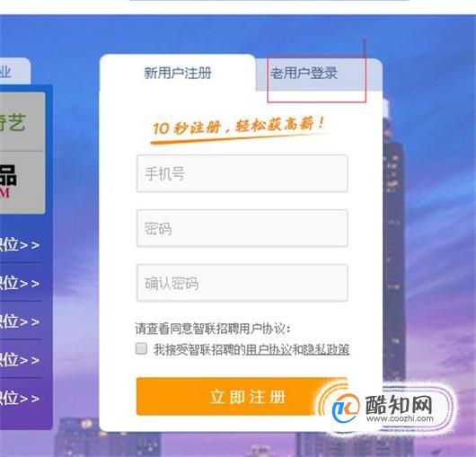Tick the 我接受智联招聘 agreement checkbox

pyautogui.click(x=141, y=348)
